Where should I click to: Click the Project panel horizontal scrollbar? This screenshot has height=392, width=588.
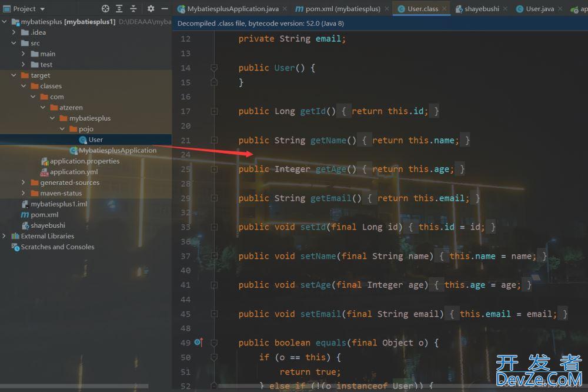point(74,386)
